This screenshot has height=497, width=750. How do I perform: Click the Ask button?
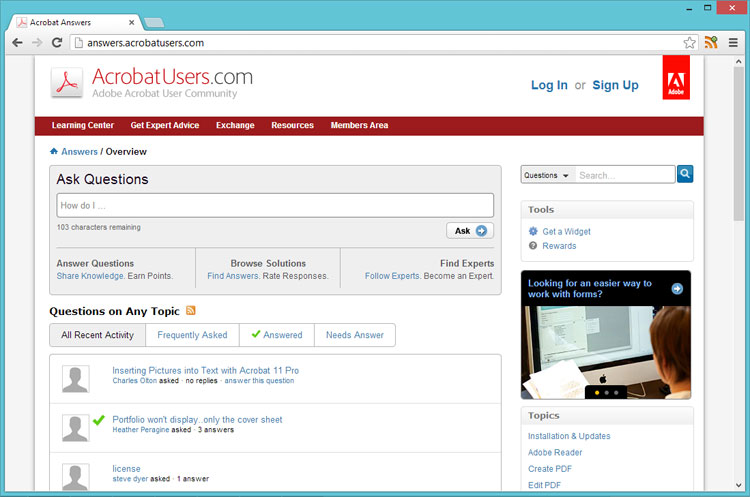[470, 231]
